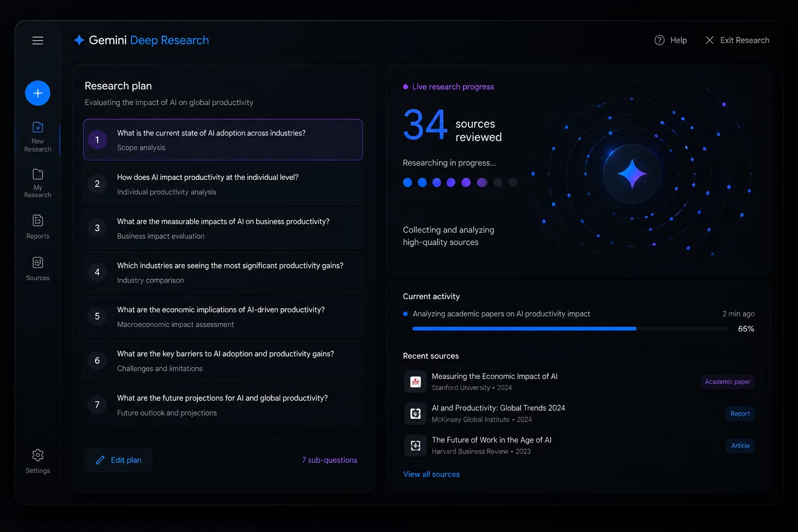Click the Help question mark icon

point(659,40)
